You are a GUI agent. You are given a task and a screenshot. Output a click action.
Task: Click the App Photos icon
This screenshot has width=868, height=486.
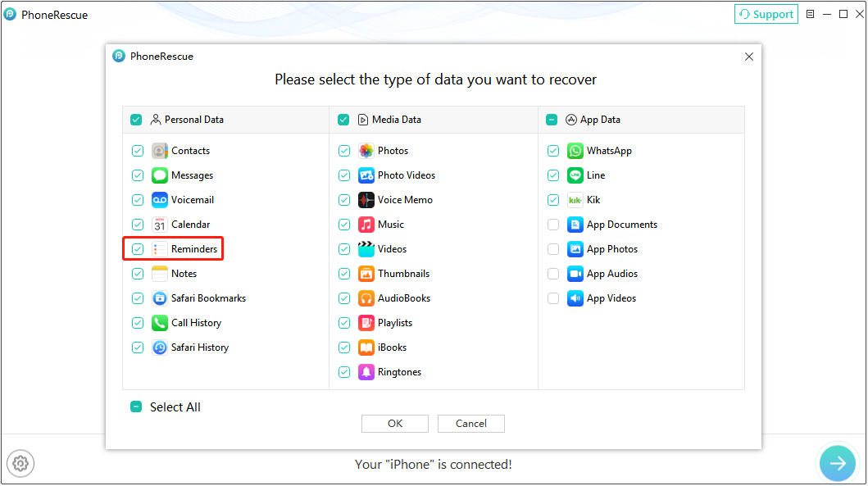point(575,249)
